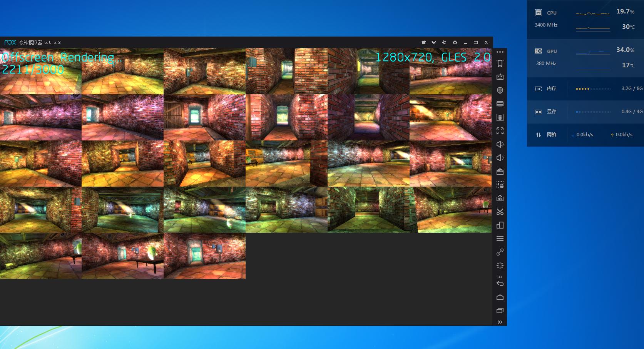Tap the Android back button
Image resolution: width=644 pixels, height=349 pixels.
[500, 284]
